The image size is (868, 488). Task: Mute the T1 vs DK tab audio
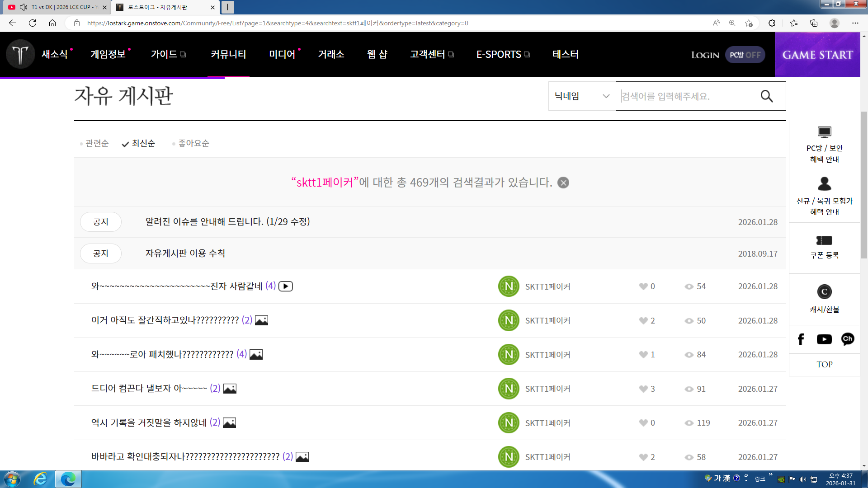(x=24, y=7)
